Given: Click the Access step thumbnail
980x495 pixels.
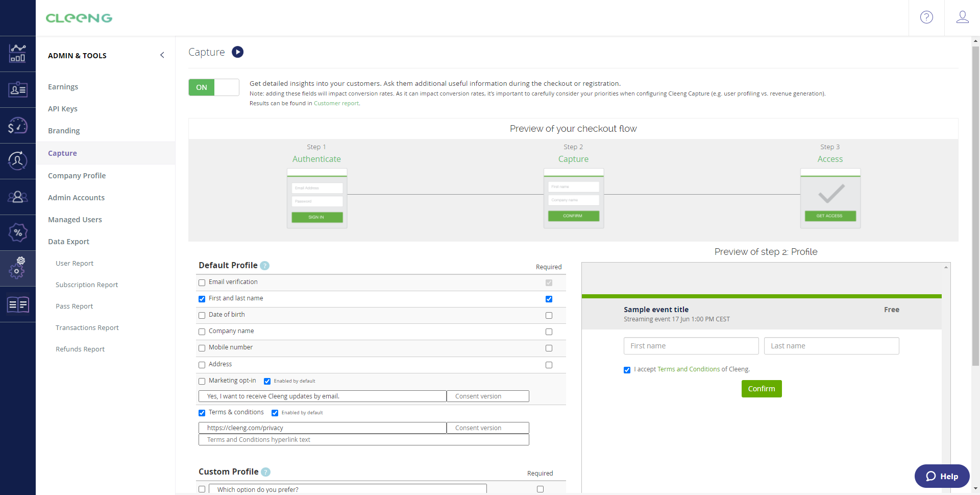Looking at the screenshot, I should 830,198.
